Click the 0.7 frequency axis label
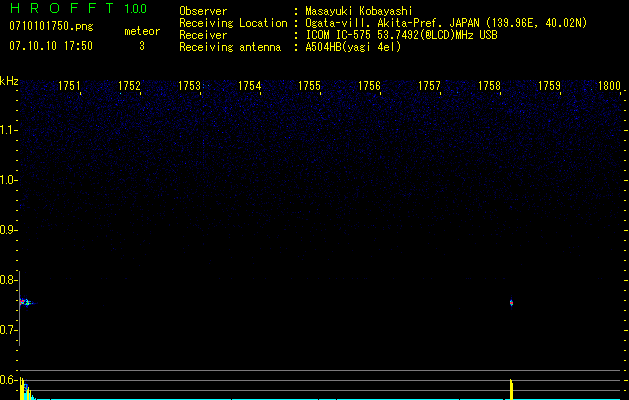The image size is (629, 400). click(x=8, y=330)
